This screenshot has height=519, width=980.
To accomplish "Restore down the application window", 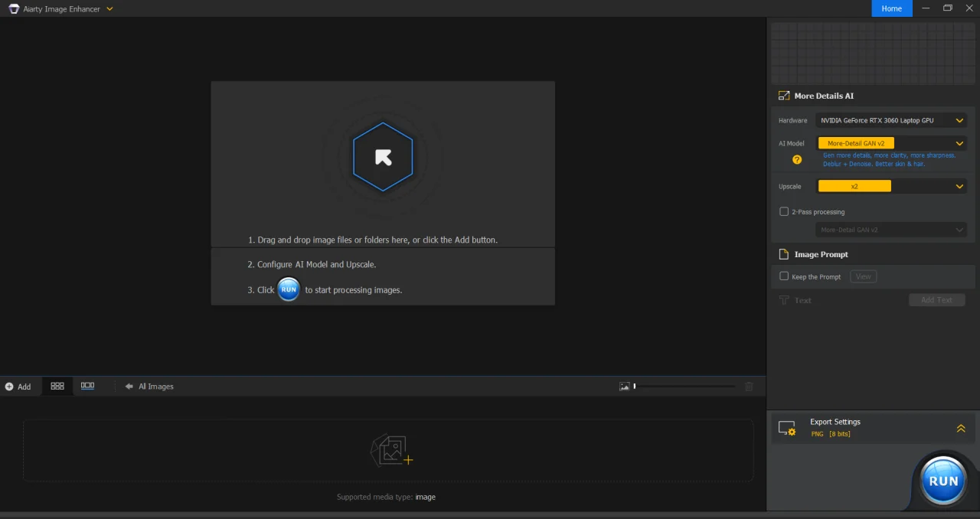I will click(x=948, y=8).
